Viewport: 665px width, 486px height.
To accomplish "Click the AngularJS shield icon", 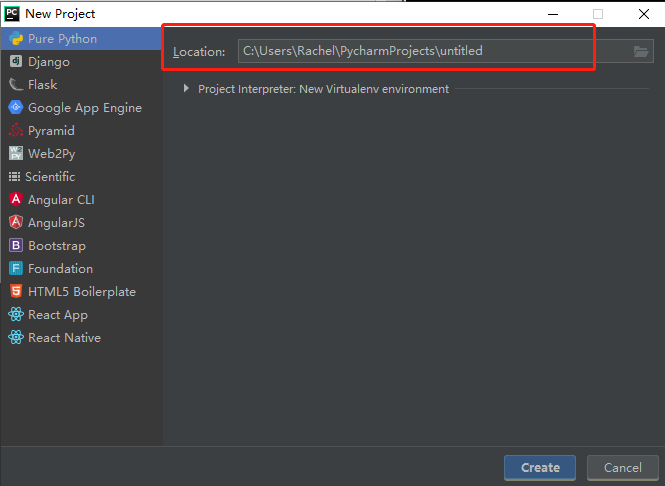I will (16, 222).
